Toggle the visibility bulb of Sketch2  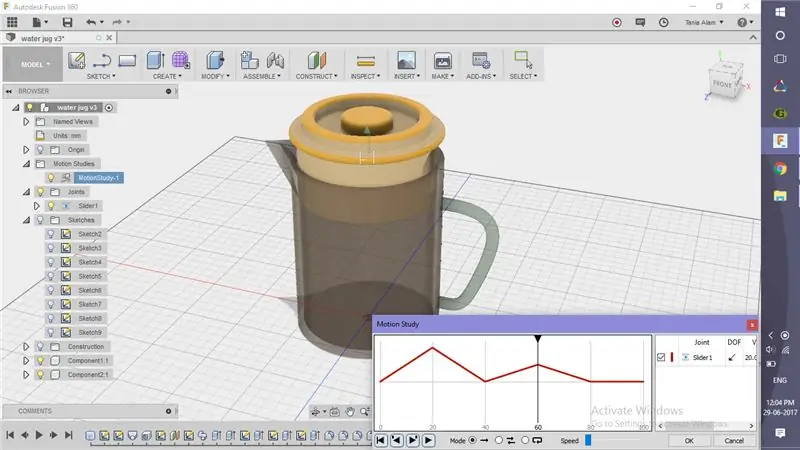[x=51, y=234]
